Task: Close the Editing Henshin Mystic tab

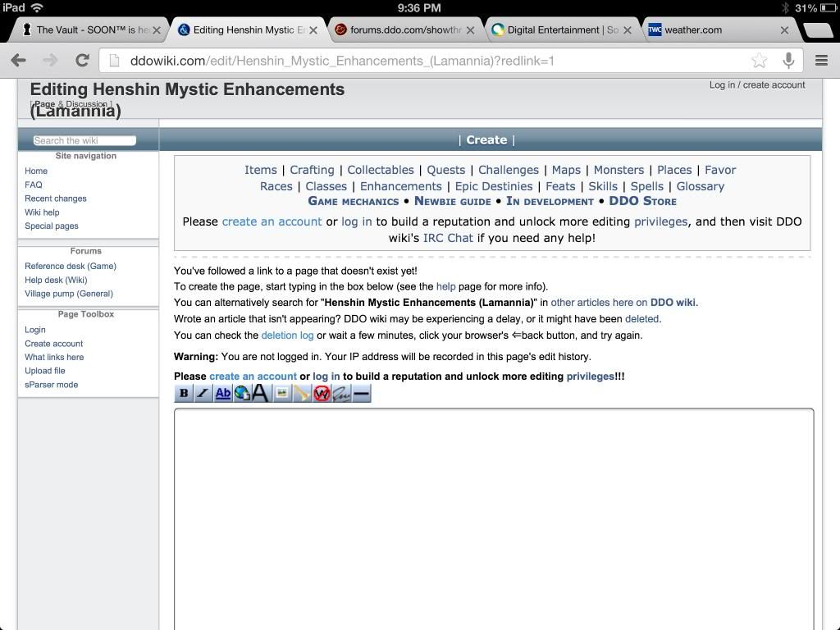Action: point(313,30)
